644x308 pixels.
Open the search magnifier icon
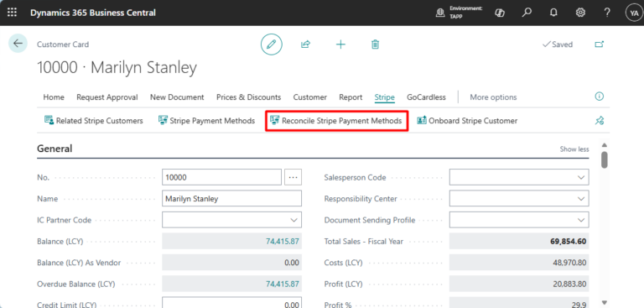pos(527,13)
